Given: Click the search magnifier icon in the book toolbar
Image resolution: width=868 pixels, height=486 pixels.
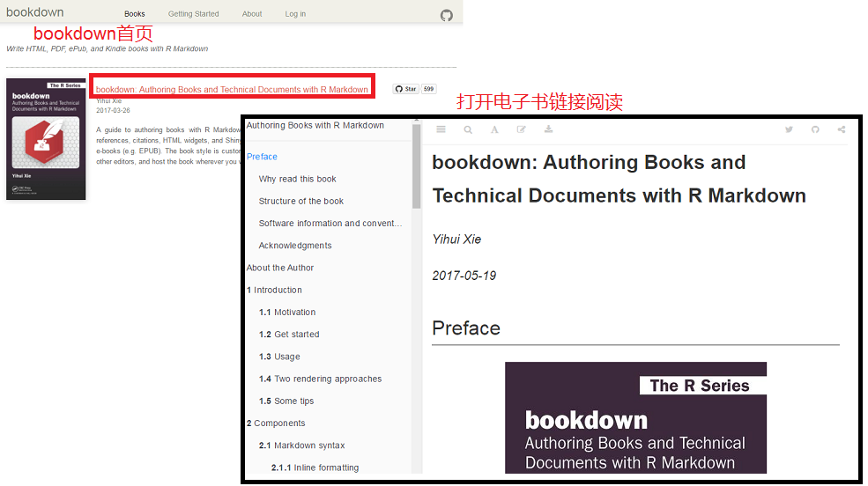Looking at the screenshot, I should (x=468, y=129).
